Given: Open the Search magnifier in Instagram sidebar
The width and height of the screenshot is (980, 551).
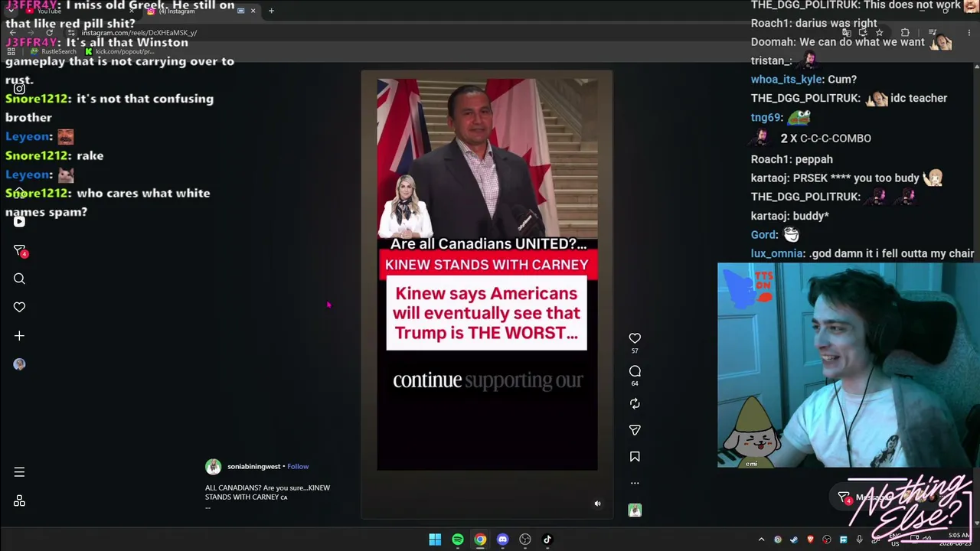Looking at the screenshot, I should tap(19, 279).
